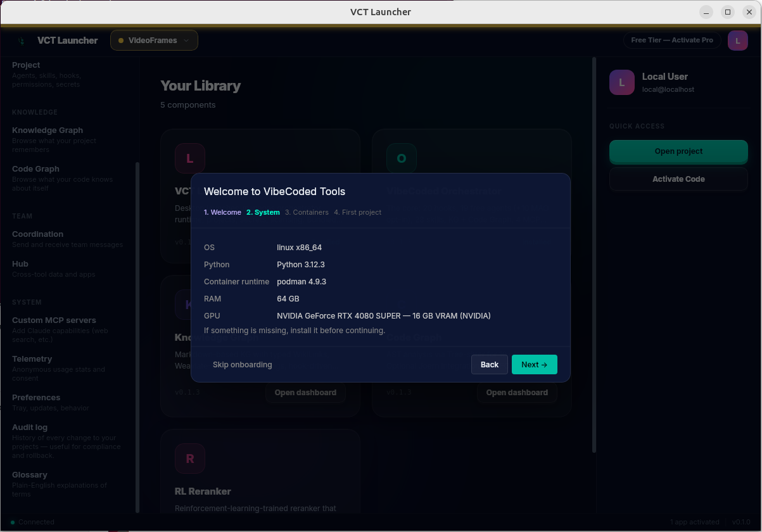Maximize the VCT Launcher window
762x532 pixels.
[728, 12]
